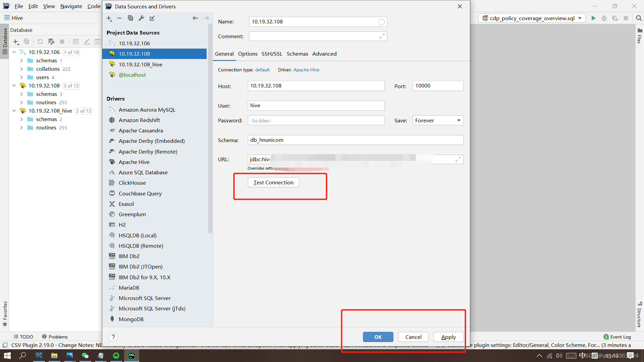This screenshot has height=362, width=644.
Task: Open the Schemas tab
Action: coord(297,54)
